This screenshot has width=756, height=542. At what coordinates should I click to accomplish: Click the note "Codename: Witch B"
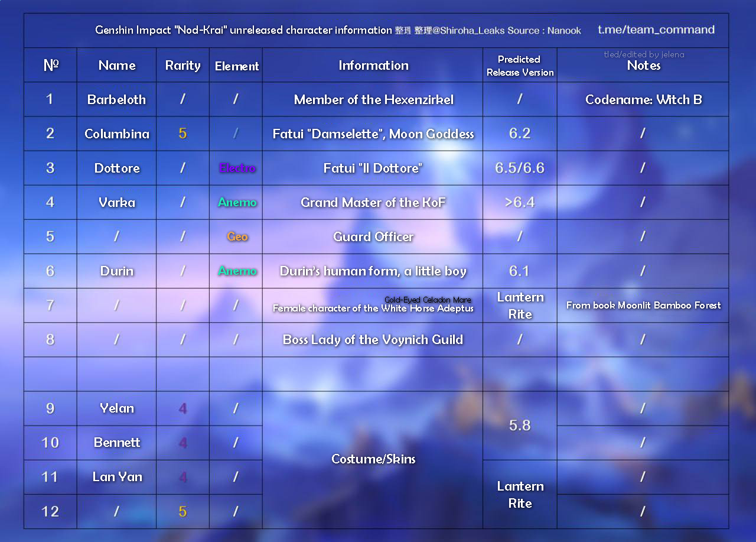click(x=644, y=99)
